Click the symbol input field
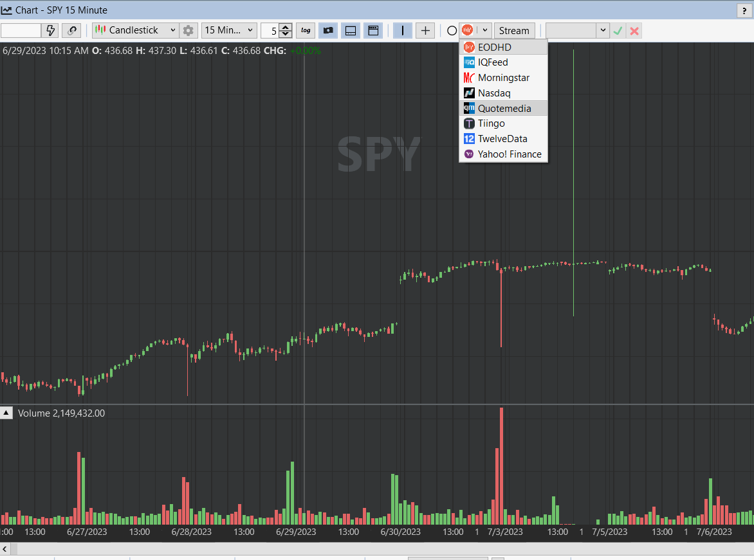Viewport: 754px width, 560px height. (x=21, y=31)
